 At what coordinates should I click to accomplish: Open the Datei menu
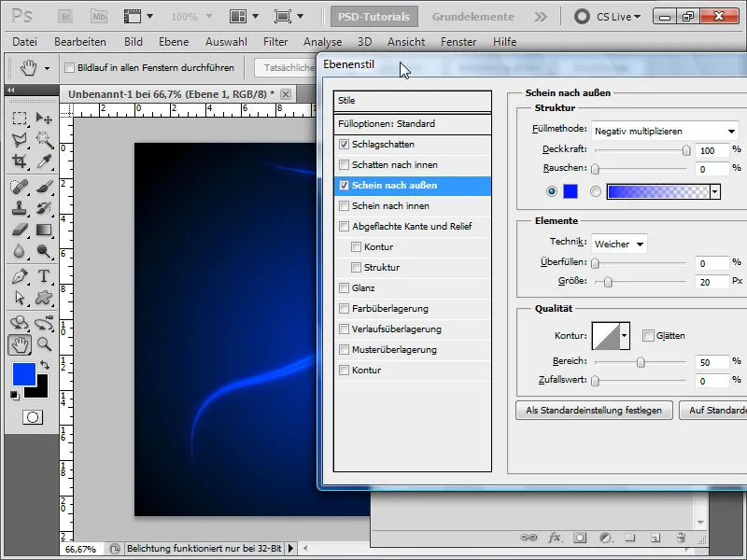pyautogui.click(x=25, y=42)
